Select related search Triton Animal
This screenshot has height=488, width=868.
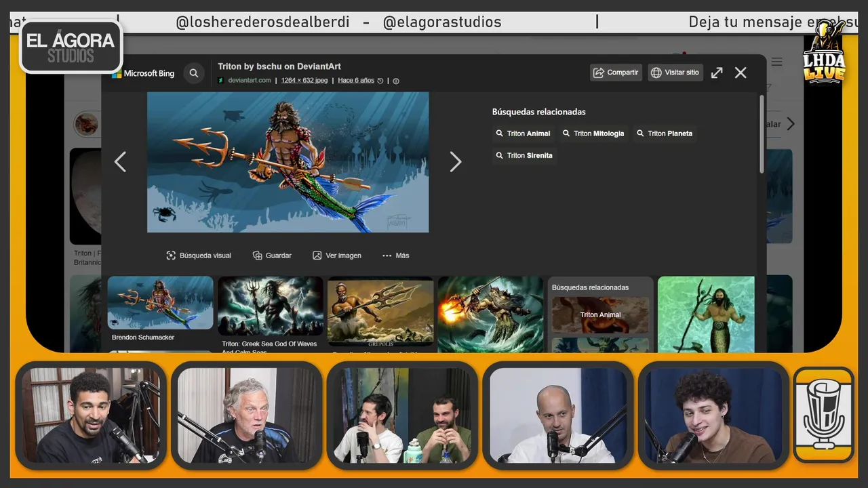point(523,134)
